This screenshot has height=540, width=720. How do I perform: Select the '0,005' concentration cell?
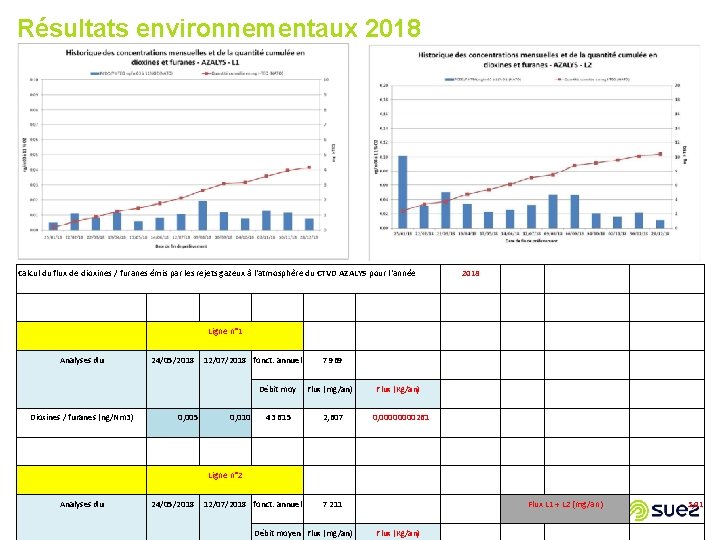(173, 422)
